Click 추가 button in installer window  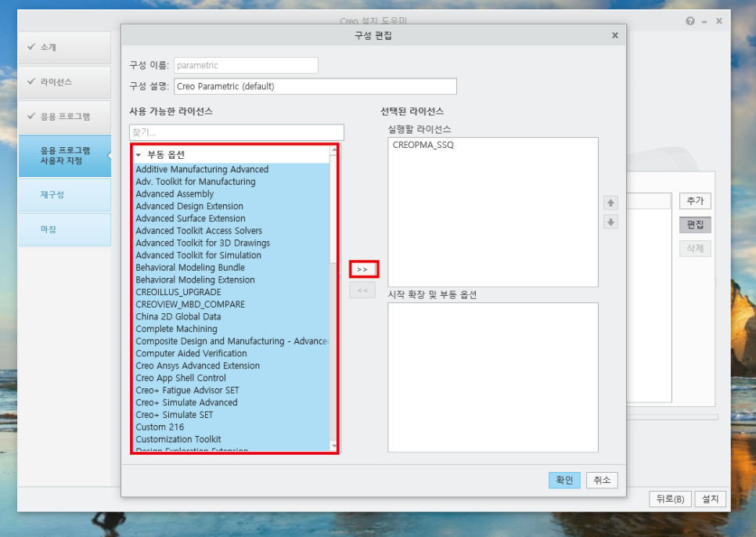[x=695, y=200]
